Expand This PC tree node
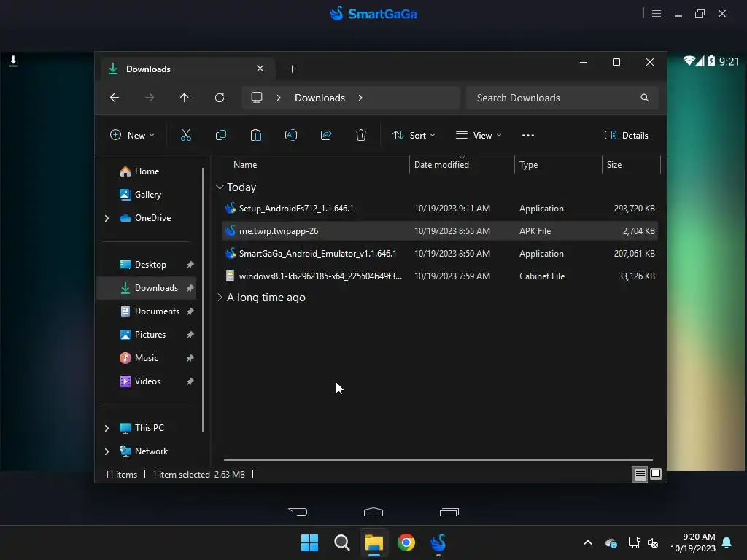This screenshot has height=560, width=747. [107, 428]
